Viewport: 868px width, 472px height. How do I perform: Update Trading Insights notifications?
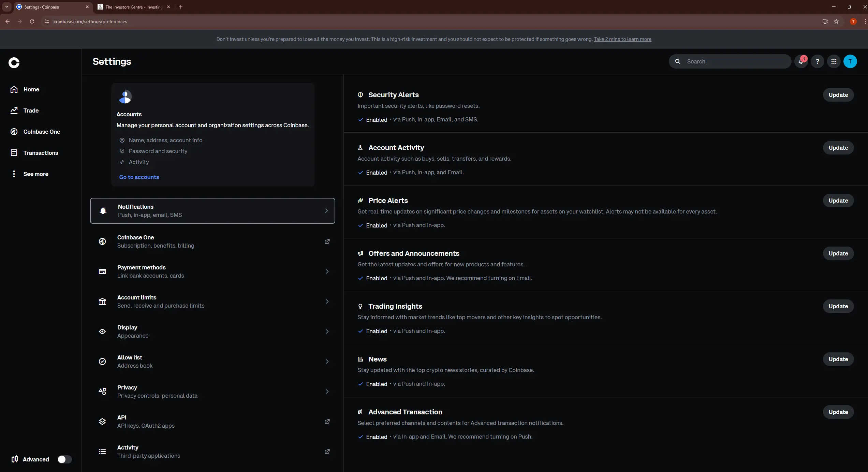838,306
